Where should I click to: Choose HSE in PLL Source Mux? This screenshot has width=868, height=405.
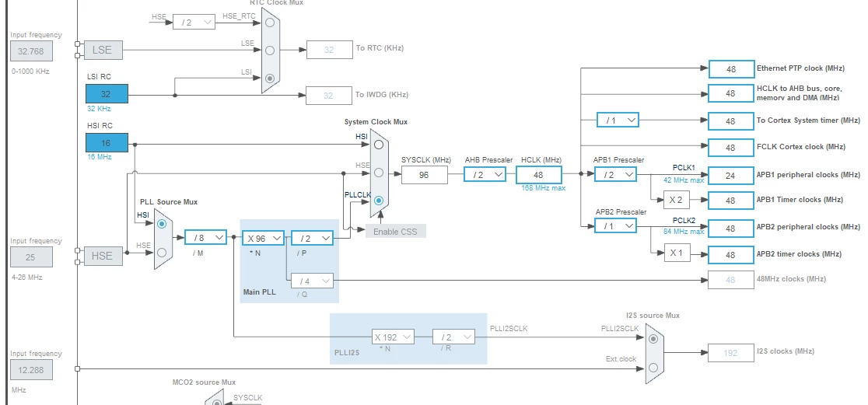[162, 253]
